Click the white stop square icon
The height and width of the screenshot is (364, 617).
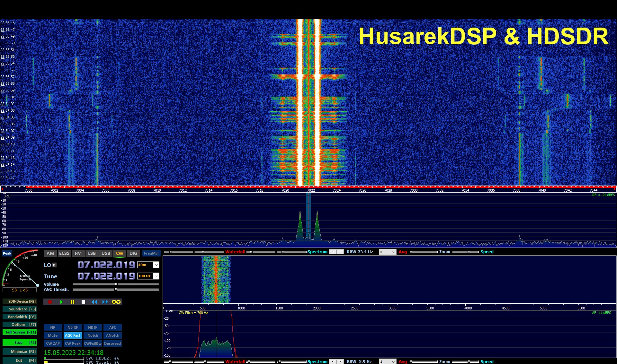pos(83,302)
